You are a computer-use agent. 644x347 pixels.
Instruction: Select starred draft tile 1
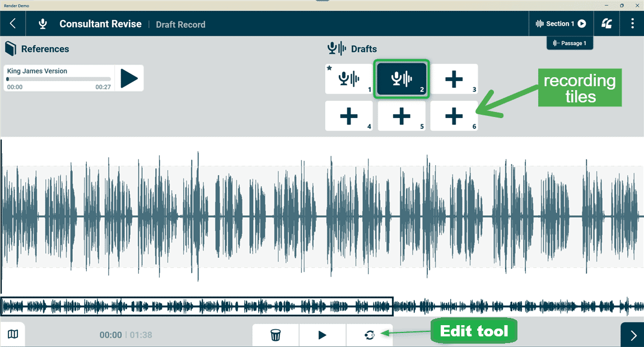click(x=349, y=79)
